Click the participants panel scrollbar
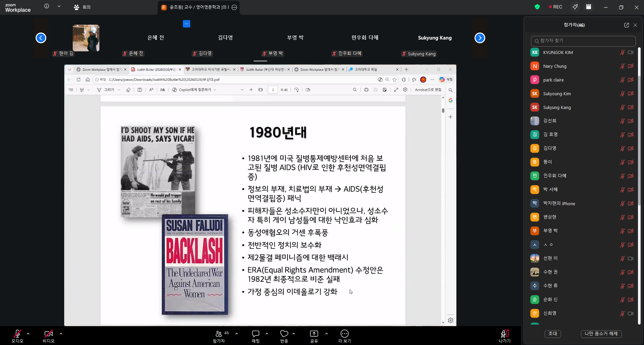 click(x=639, y=134)
